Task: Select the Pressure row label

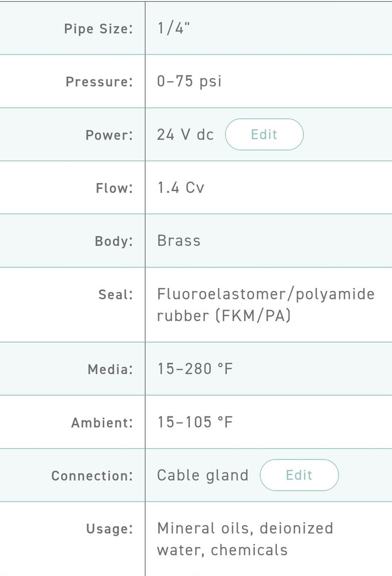Action: 99,81
